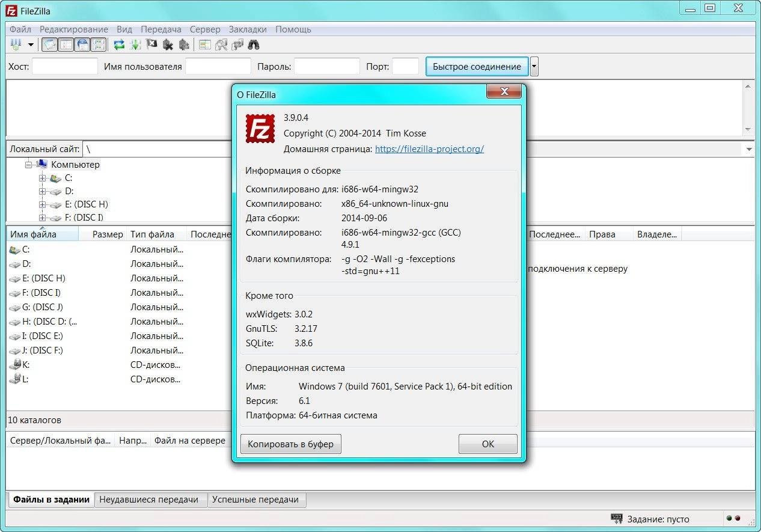Switch to the Успешные передачи tab
Image resolution: width=761 pixels, height=532 pixels.
257,500
